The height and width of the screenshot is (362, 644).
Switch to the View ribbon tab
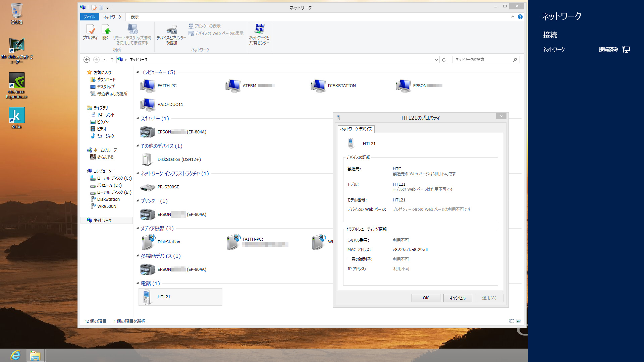point(135,17)
